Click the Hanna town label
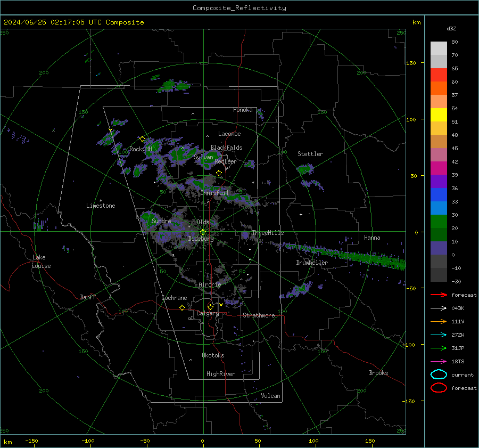This screenshot has width=479, height=448. point(372,238)
